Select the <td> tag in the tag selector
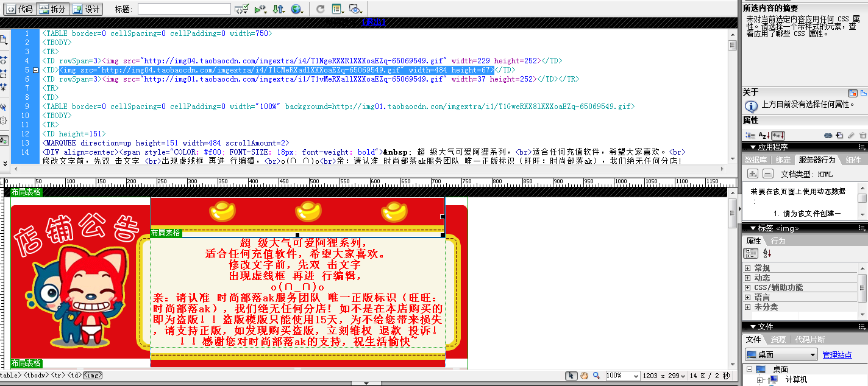The height and width of the screenshot is (386, 868). [74, 376]
